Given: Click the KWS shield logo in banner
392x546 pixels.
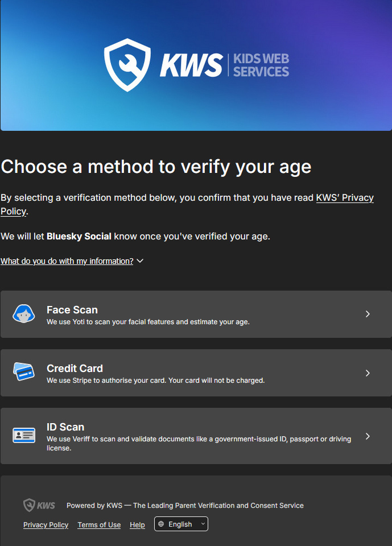Looking at the screenshot, I should tap(127, 65).
